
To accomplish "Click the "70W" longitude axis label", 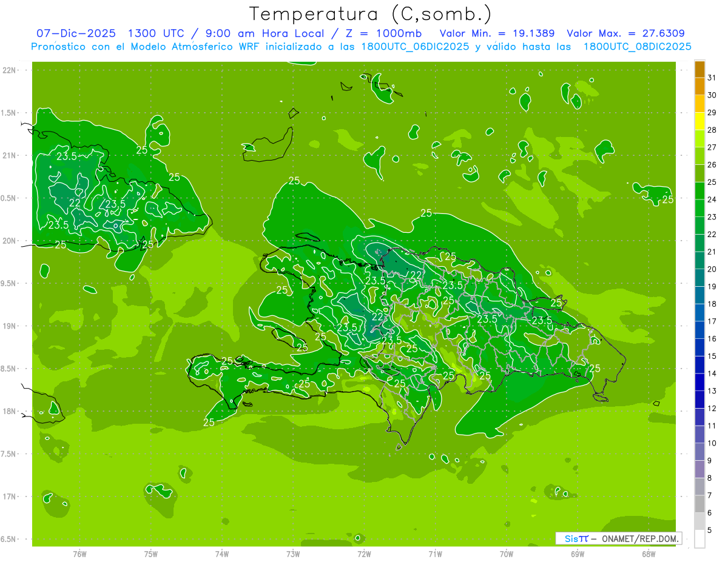I will (x=507, y=554).
